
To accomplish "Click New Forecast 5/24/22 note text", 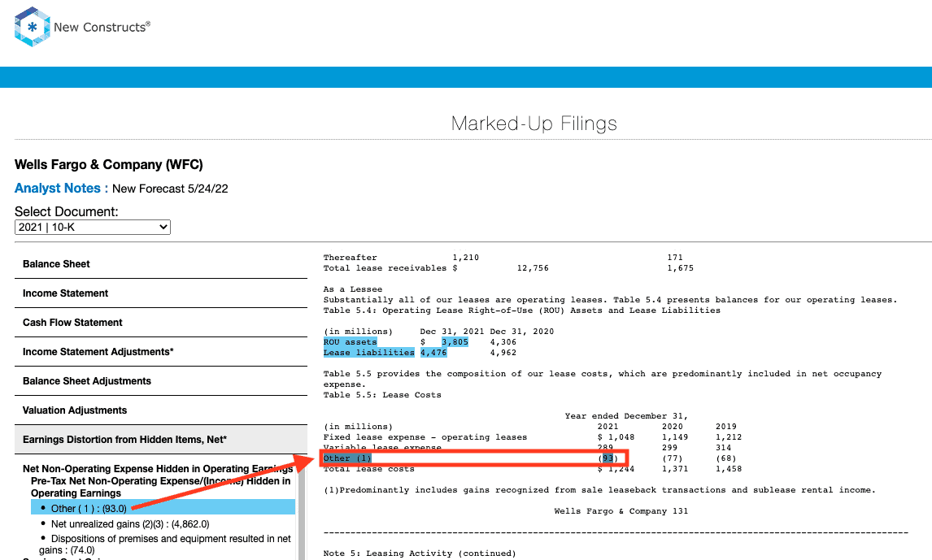I will [x=170, y=189].
